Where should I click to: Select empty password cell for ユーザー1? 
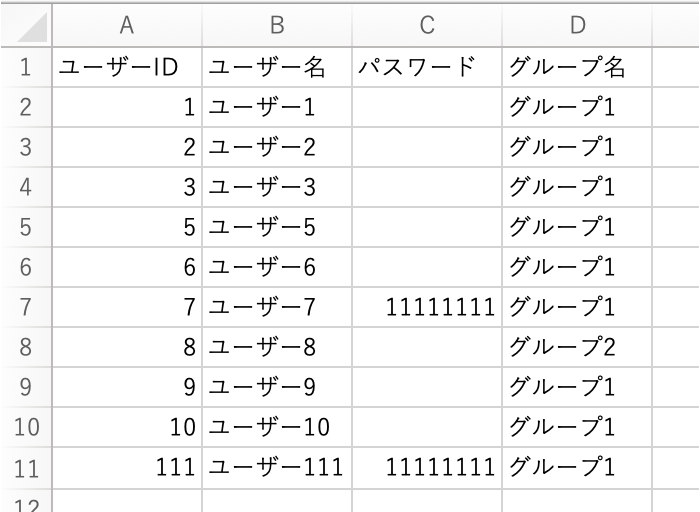coord(427,107)
